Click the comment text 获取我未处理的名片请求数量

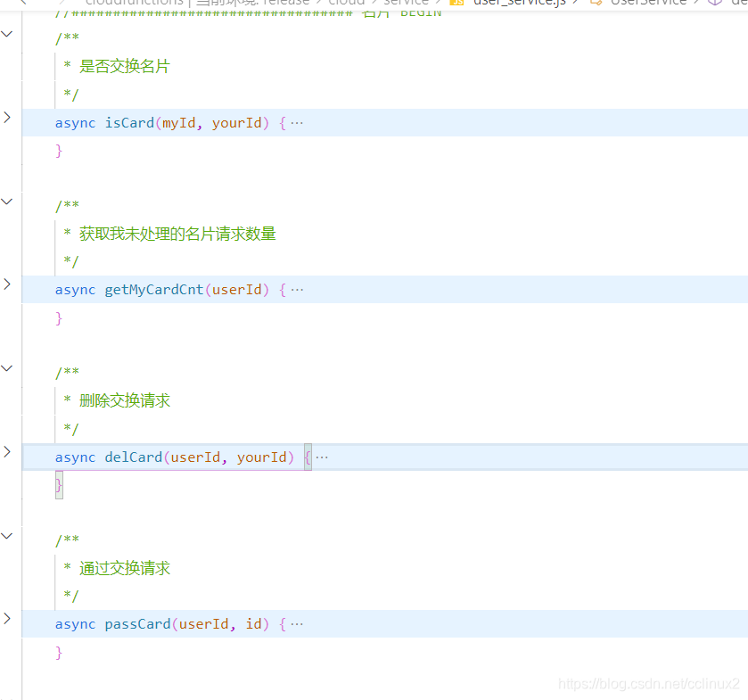(x=177, y=234)
